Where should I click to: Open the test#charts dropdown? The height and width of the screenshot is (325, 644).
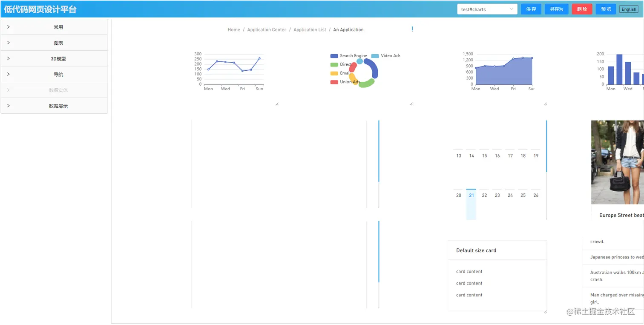487,9
